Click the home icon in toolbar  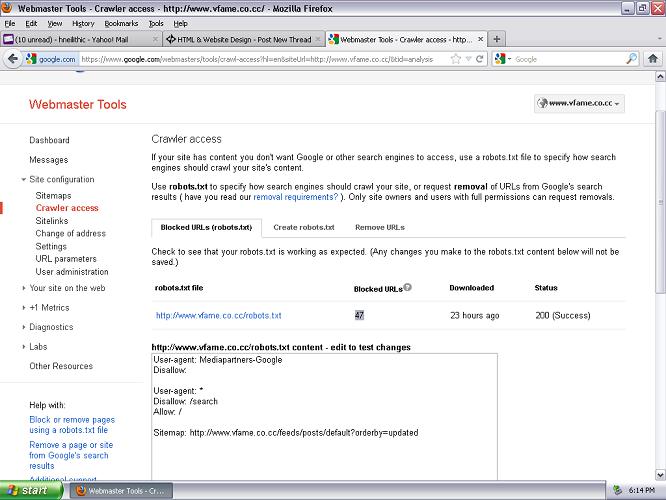pyautogui.click(x=653, y=59)
